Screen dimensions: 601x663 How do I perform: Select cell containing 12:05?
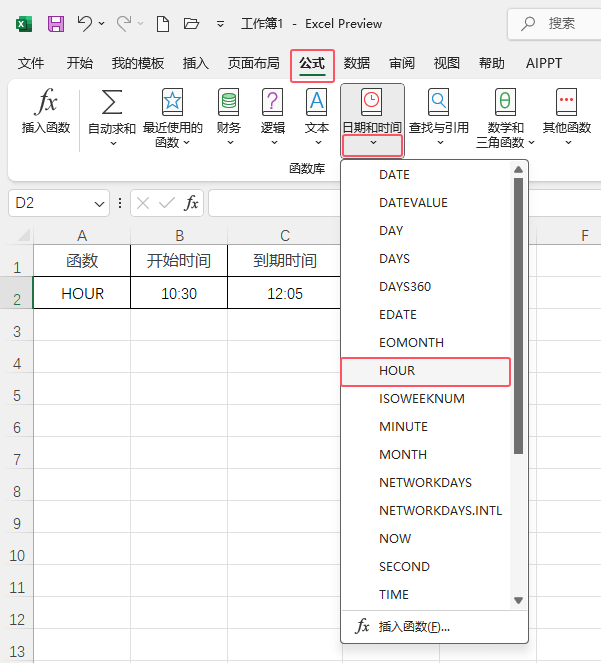(285, 293)
